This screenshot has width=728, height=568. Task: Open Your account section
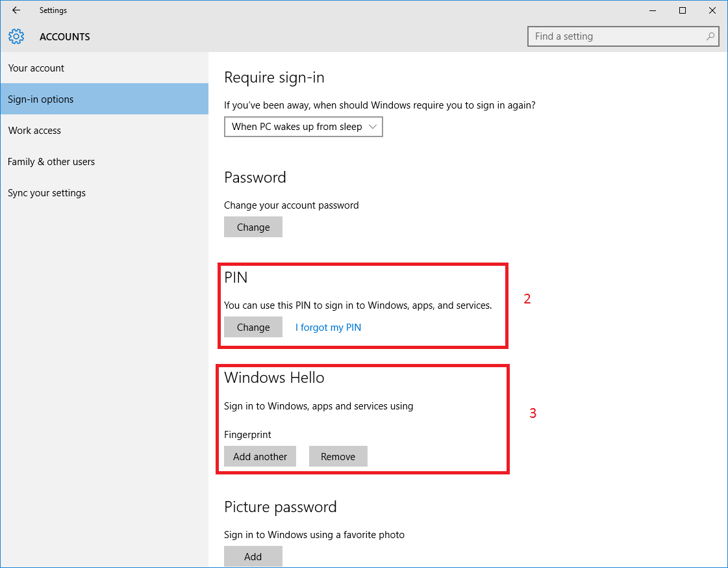point(105,68)
